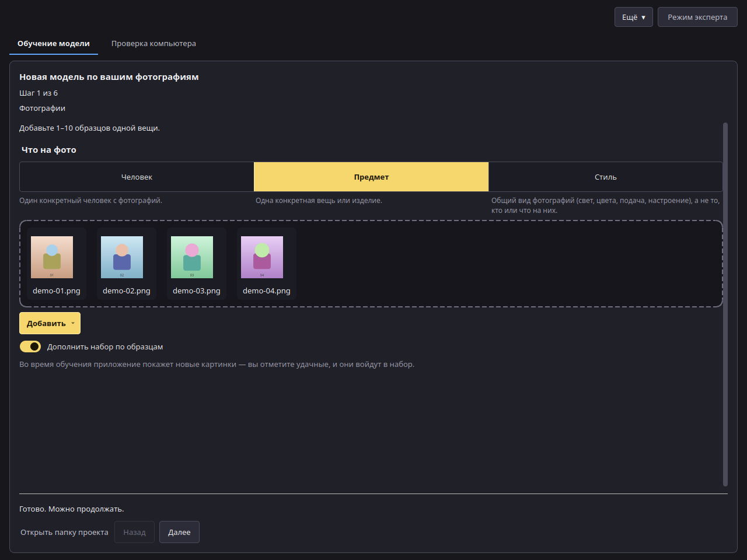
Task: Click the vertical scrollbar of the panel
Action: 725,303
